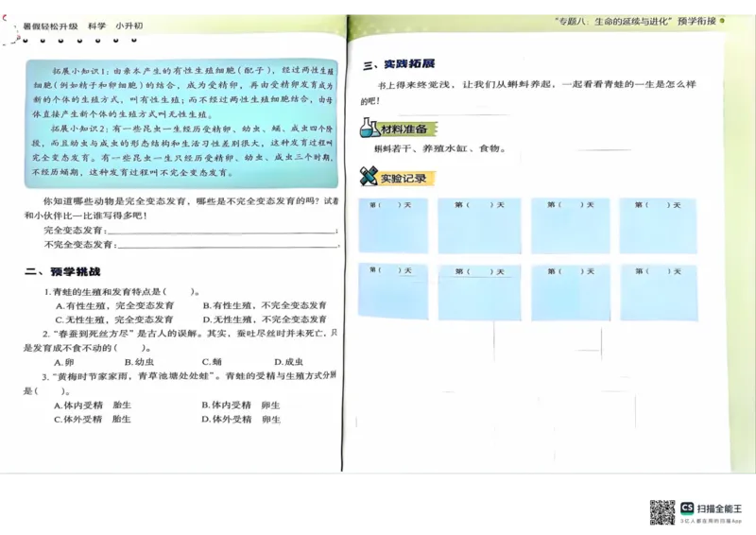This screenshot has height=535, width=756.
Task: Click the paragraph starting 拓展小知识1
Action: point(182,92)
